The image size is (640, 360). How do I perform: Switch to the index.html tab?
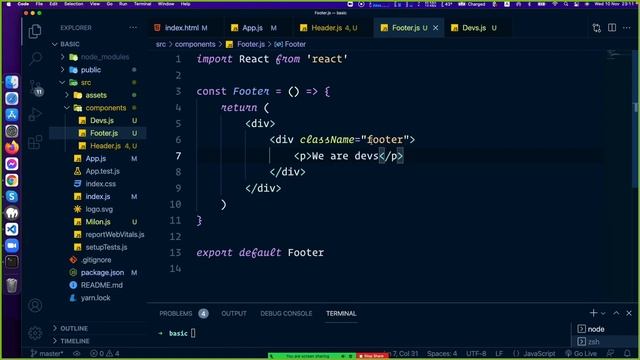(x=181, y=28)
